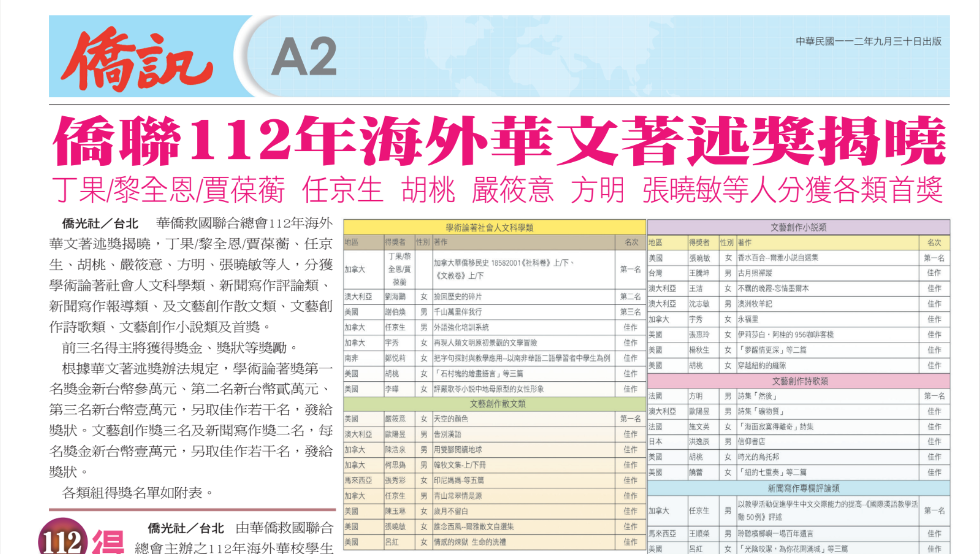980x554 pixels.
Task: Click the A2 page number marker
Action: (304, 57)
